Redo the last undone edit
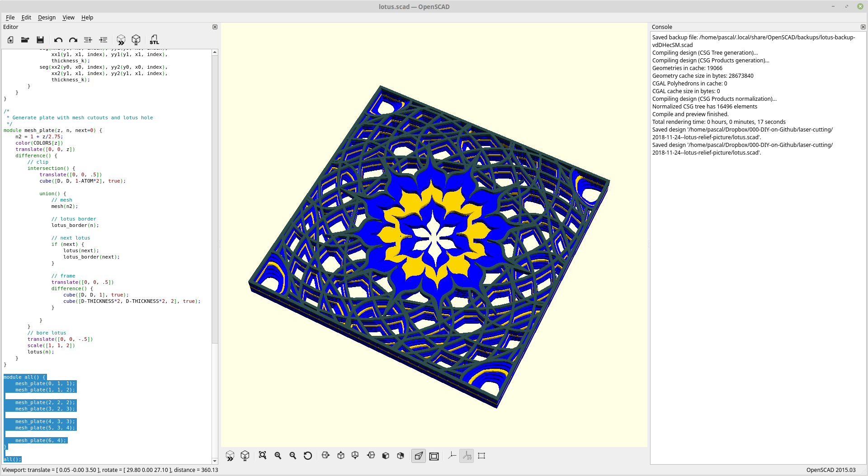This screenshot has height=476, width=868. click(73, 40)
